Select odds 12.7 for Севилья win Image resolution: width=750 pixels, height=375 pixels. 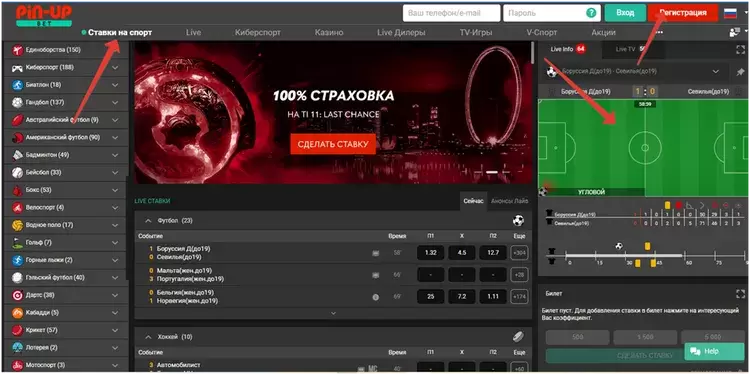(493, 253)
